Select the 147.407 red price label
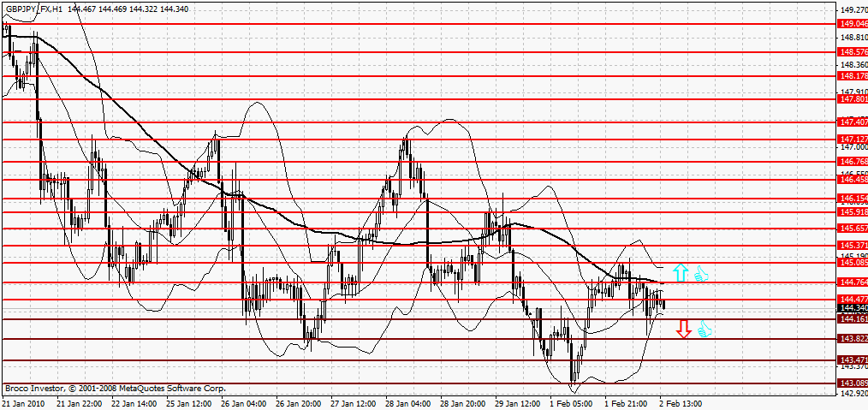 point(853,122)
